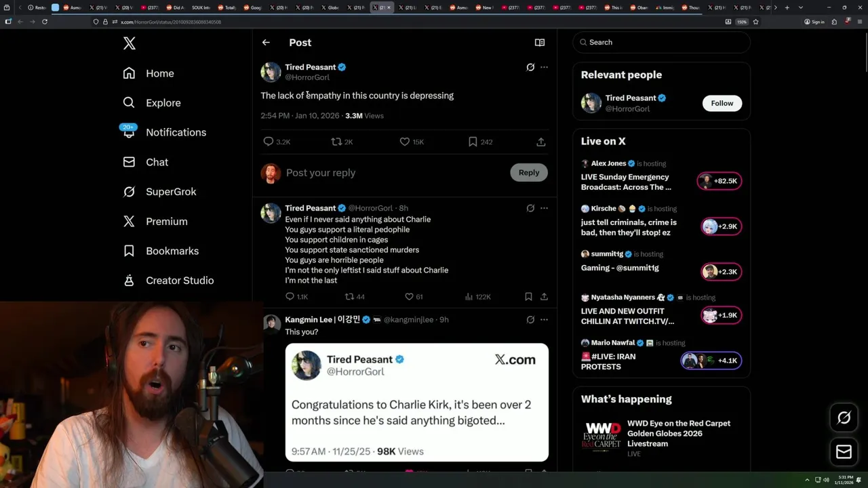868x488 pixels.
Task: Open Creator Studio in the sidebar
Action: 168,281
